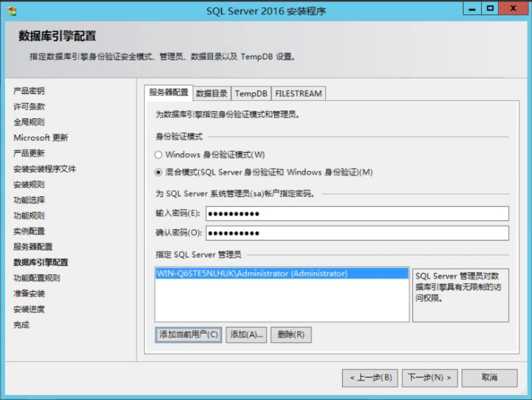Screen dimensions: 532x400
Task: Cancel setup with 取消 button
Action: point(490,378)
